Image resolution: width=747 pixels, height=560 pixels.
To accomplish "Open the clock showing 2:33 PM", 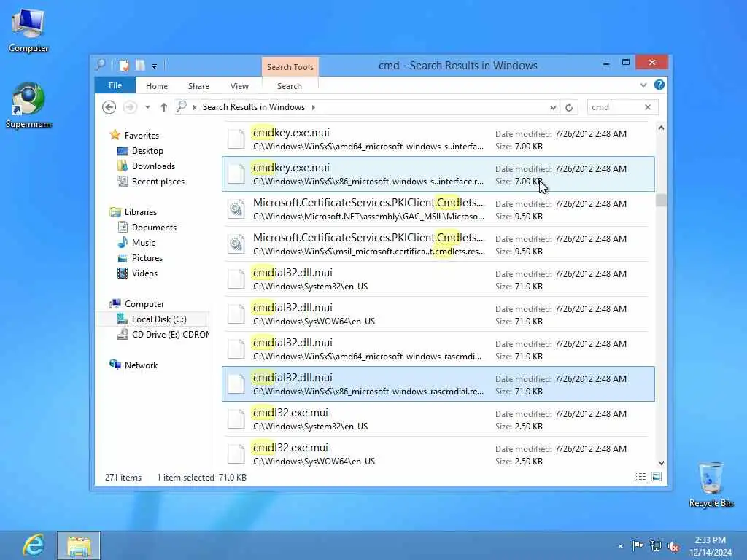I will [x=711, y=545].
